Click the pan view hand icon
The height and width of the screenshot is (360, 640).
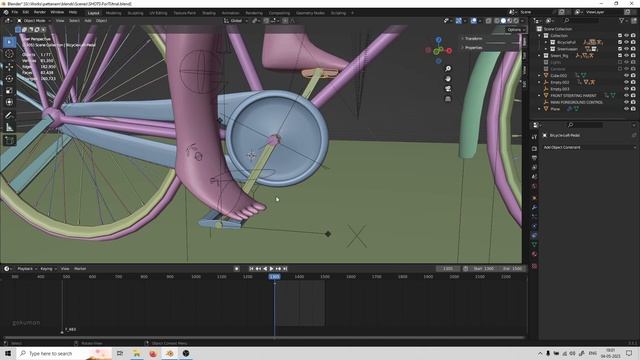point(448,78)
